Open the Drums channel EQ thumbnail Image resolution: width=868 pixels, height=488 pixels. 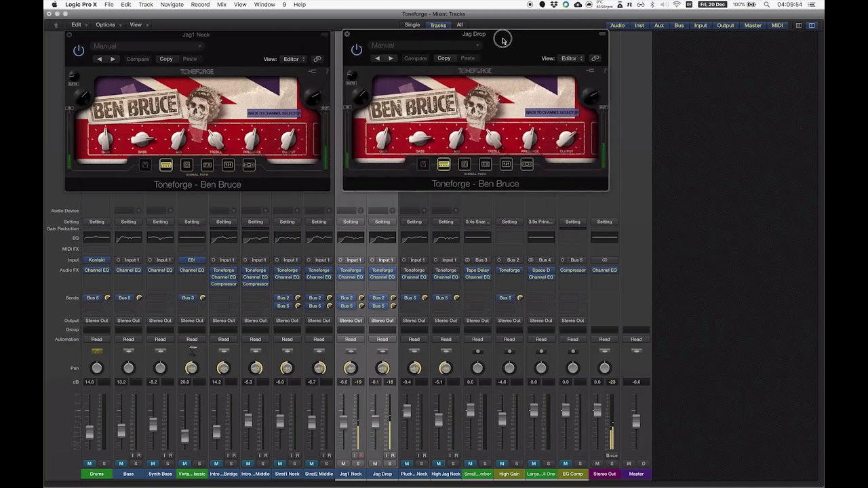tap(97, 238)
